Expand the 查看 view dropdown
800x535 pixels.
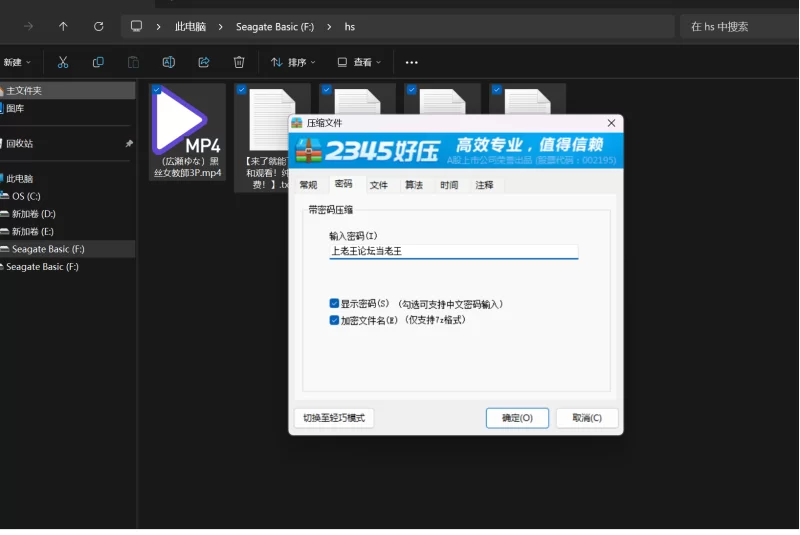[360, 62]
